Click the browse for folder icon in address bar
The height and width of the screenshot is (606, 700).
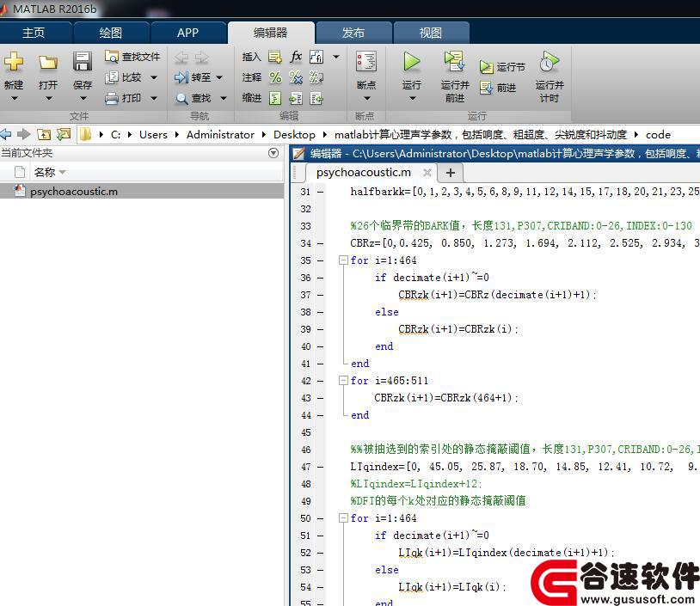coord(64,134)
